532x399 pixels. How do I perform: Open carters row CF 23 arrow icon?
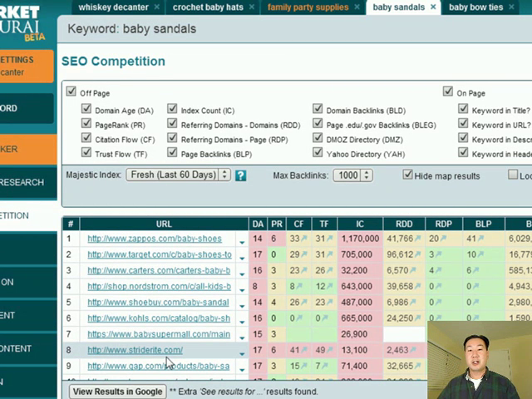[304, 270]
